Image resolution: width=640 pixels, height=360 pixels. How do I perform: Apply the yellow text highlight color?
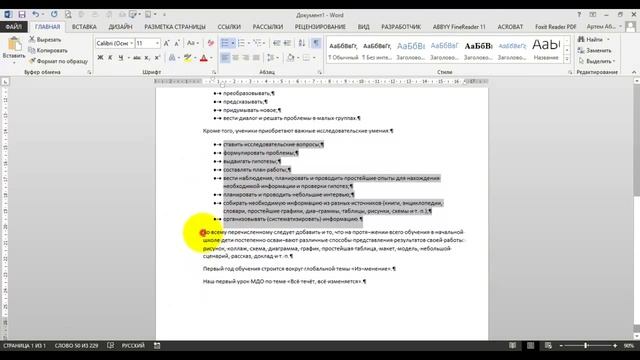point(187,58)
